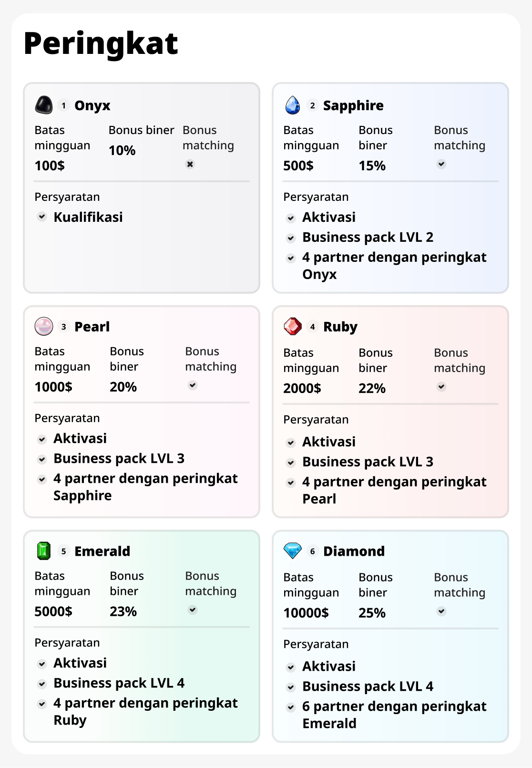Click the Ruby 22% binary bonus value

pos(372,388)
